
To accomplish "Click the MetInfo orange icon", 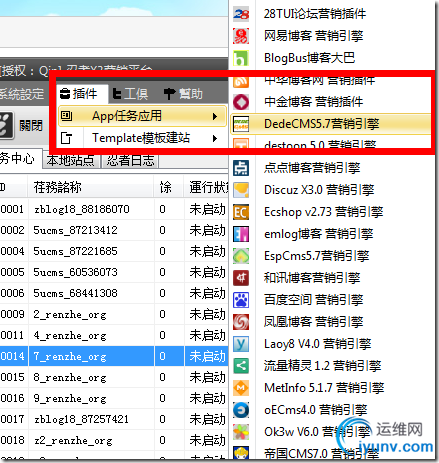I will click(x=241, y=388).
